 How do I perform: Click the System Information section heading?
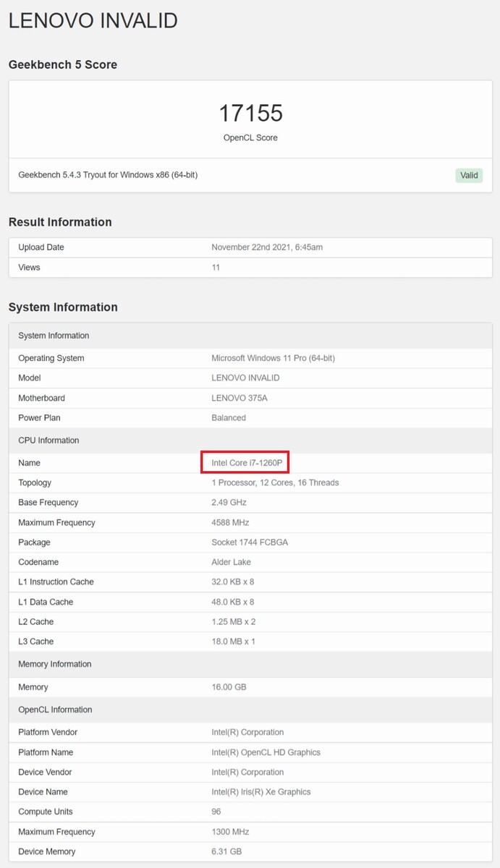[x=63, y=307]
